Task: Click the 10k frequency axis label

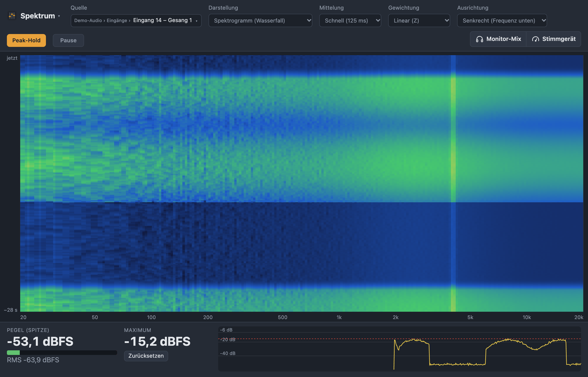Action: pos(527,317)
